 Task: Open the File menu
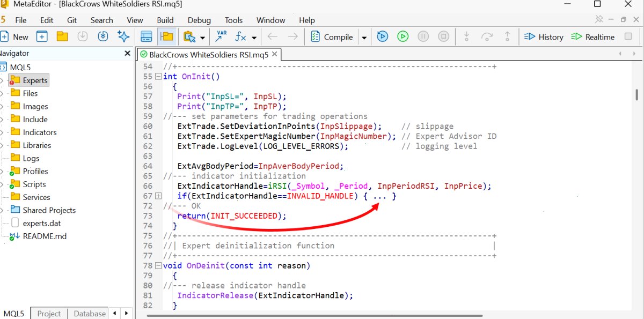click(21, 20)
